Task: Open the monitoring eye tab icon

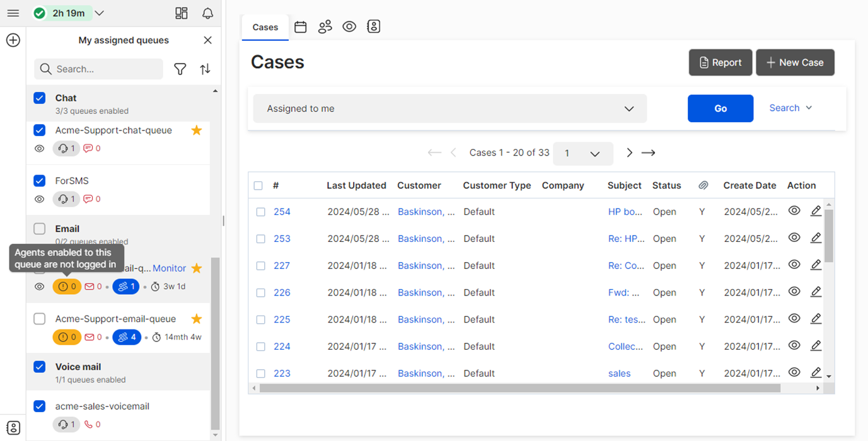Action: pos(349,26)
